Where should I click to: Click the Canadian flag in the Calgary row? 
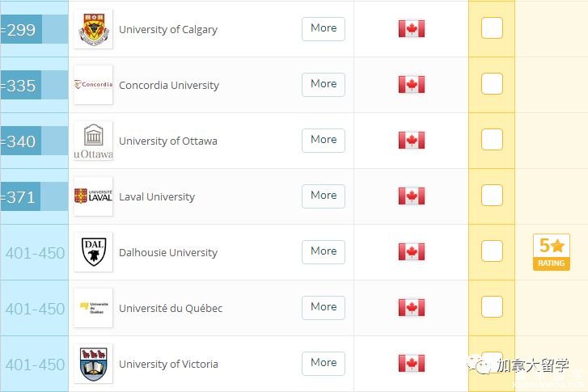[x=412, y=28]
